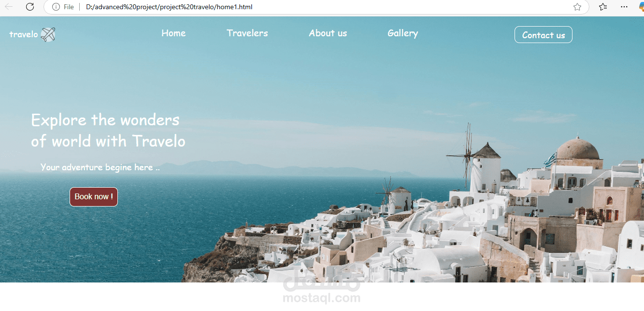Open the site information icon beside File
The width and height of the screenshot is (644, 311).
56,7
